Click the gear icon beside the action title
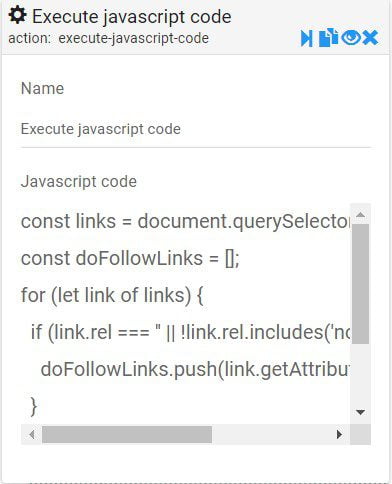Viewport: 392px width, 484px height. 17,15
